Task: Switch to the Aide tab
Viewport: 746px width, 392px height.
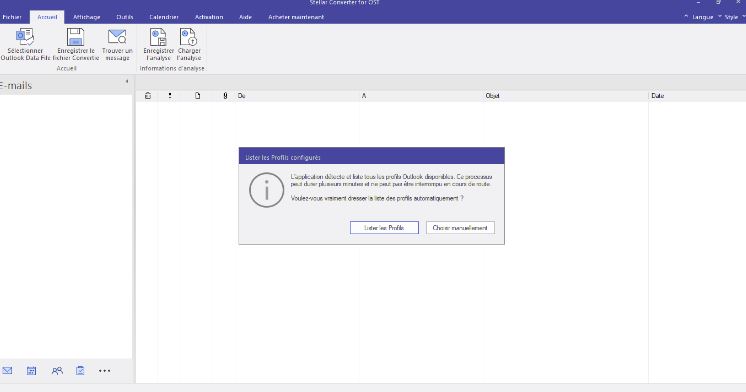Action: tap(245, 17)
